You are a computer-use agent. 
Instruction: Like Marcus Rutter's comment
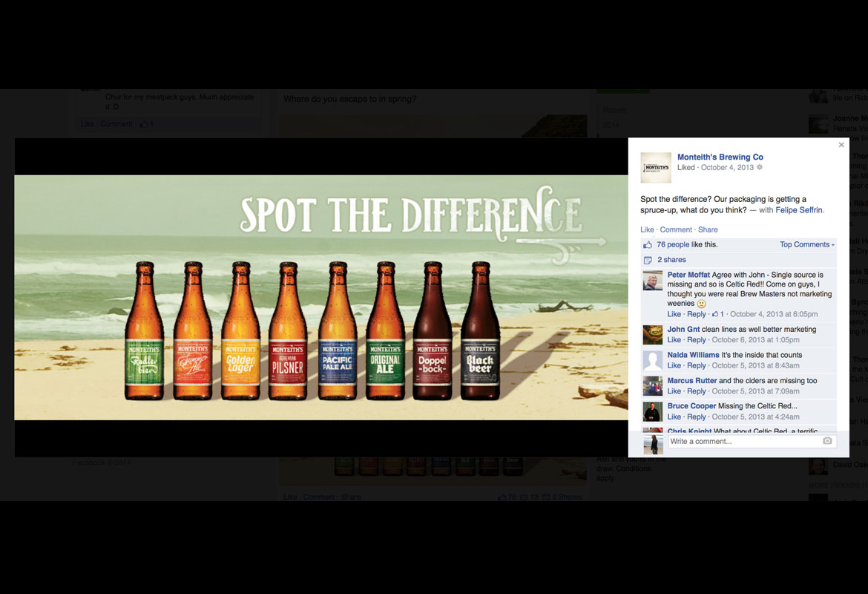pos(674,391)
